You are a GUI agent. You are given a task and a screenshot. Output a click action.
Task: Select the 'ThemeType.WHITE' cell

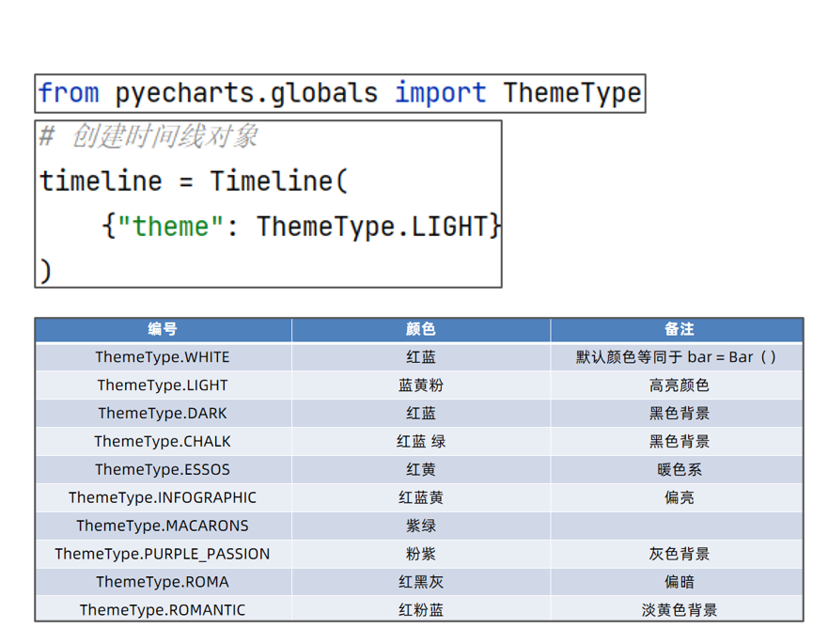[x=163, y=357]
